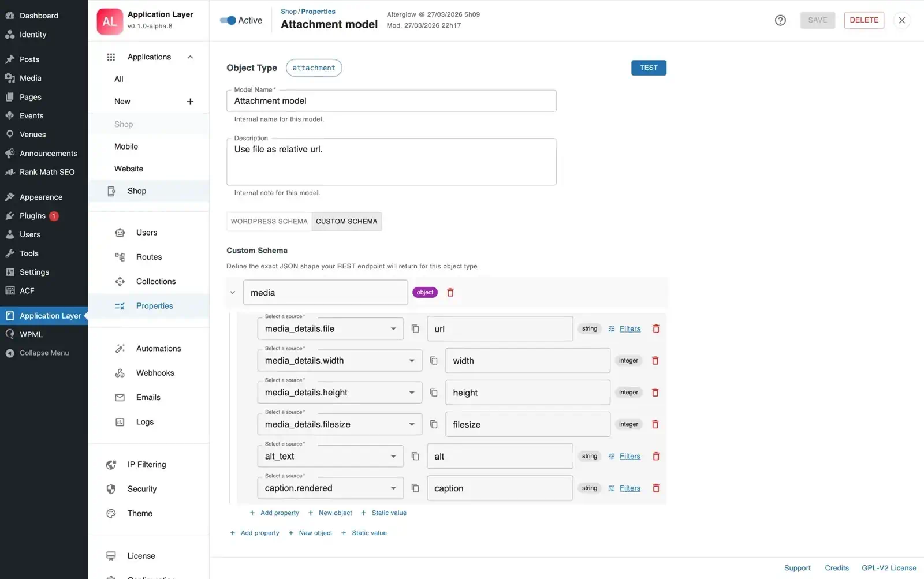Click the TEST button
The height and width of the screenshot is (579, 924).
click(649, 68)
